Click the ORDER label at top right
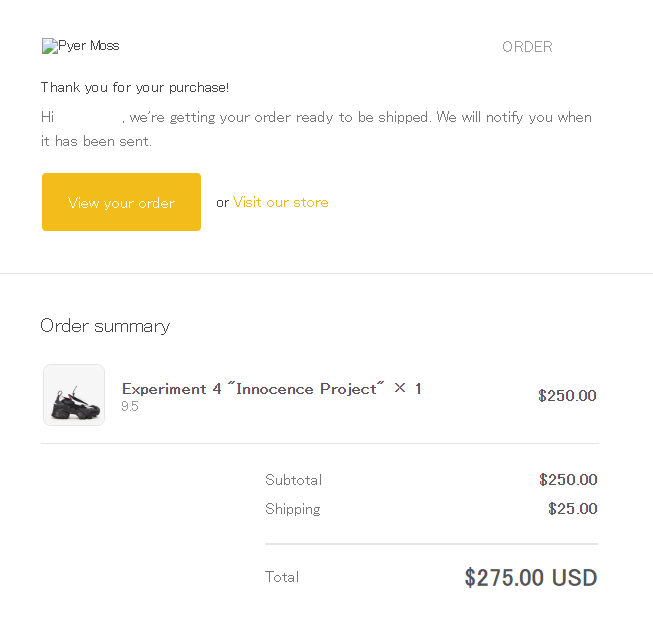The image size is (653, 626). click(x=527, y=47)
